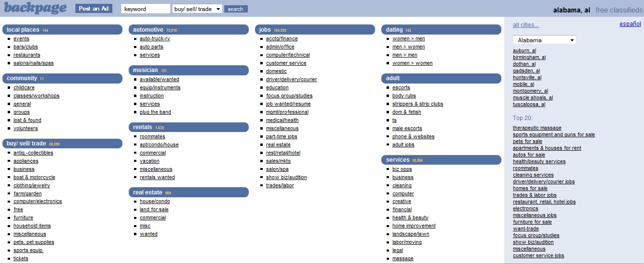Screen dimensions: 644x264
Task: Open biz opps services link
Action: click(402, 169)
